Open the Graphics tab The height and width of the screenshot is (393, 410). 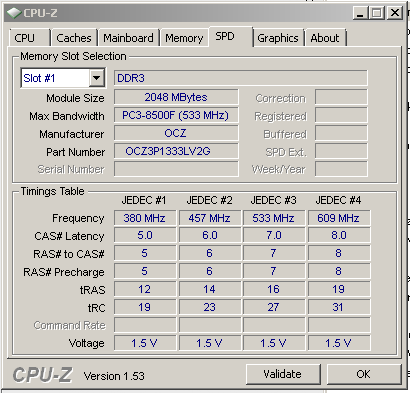pyautogui.click(x=278, y=38)
